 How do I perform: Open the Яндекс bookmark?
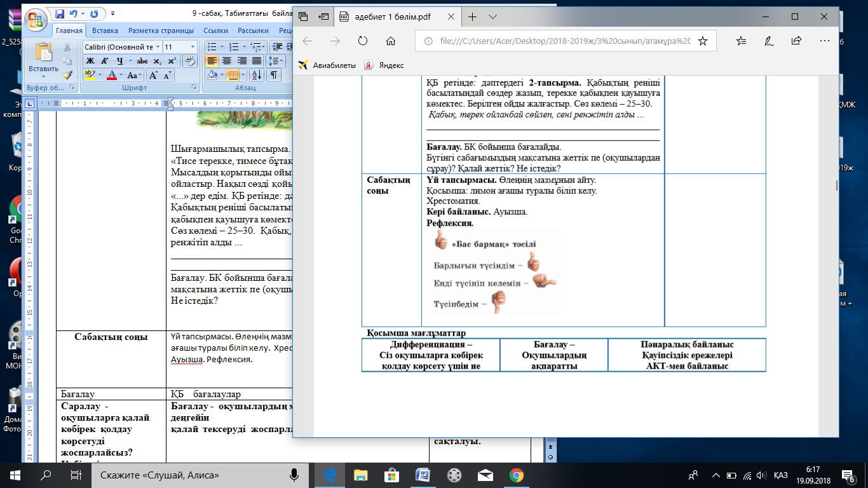click(383, 65)
